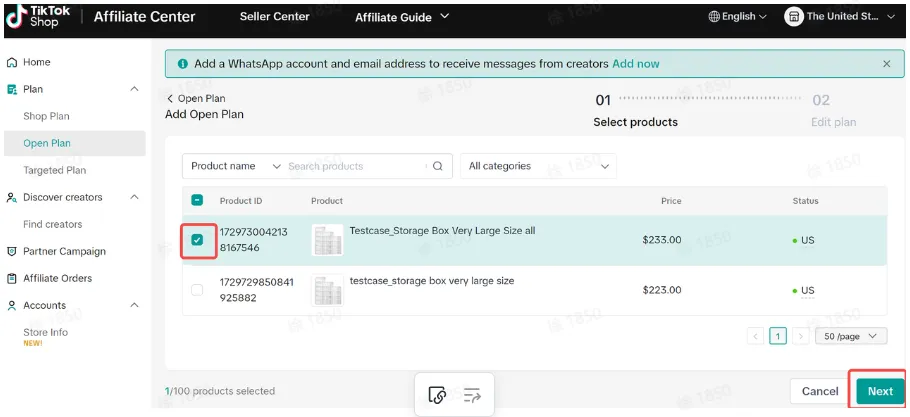The width and height of the screenshot is (910, 417).
Task: Collapse the Discover creators section
Action: (134, 197)
